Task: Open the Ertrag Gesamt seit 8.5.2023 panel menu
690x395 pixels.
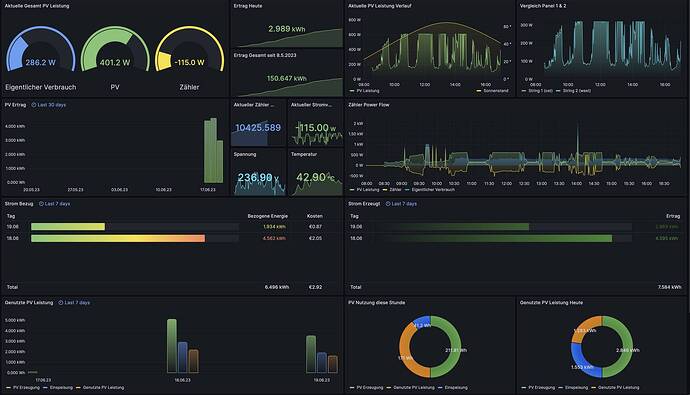Action: point(265,55)
